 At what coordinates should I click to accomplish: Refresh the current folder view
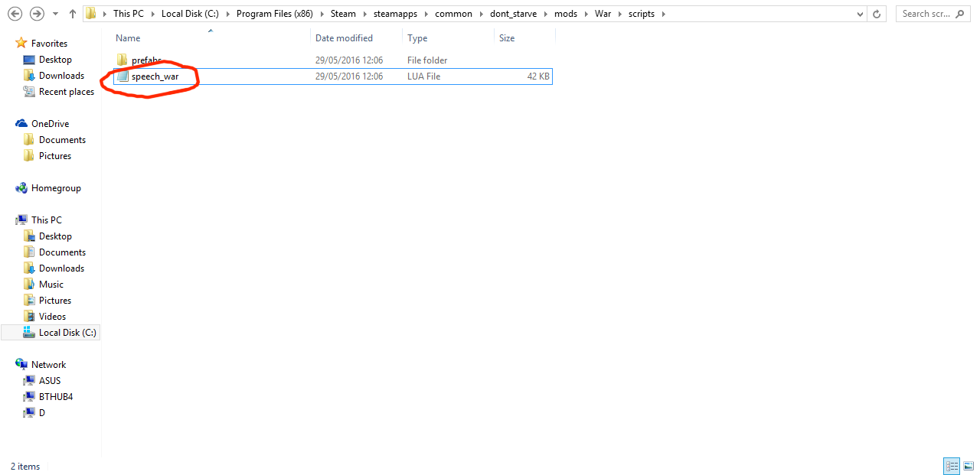pyautogui.click(x=877, y=14)
